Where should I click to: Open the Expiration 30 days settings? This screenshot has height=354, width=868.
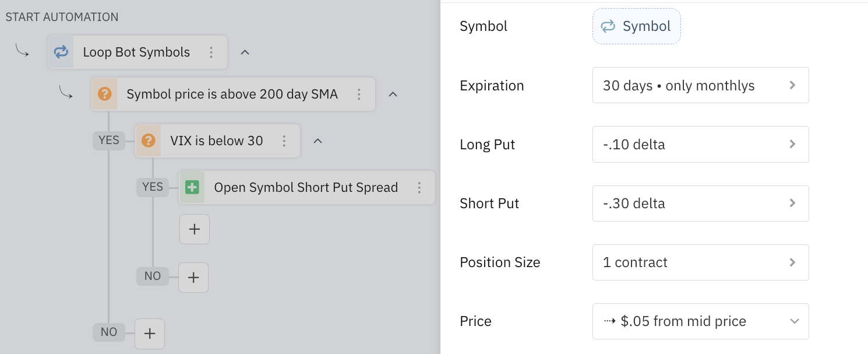click(700, 85)
